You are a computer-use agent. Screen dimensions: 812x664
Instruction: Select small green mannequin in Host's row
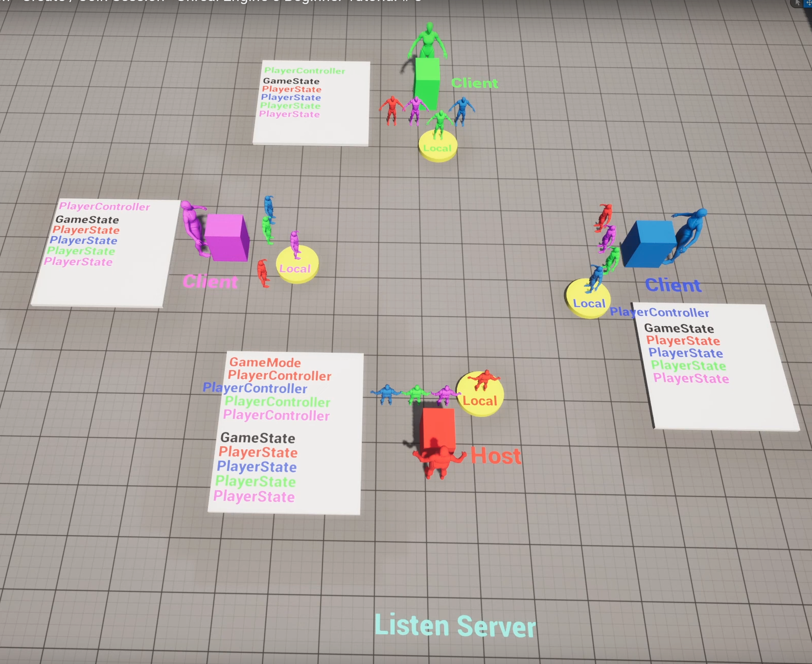(416, 394)
